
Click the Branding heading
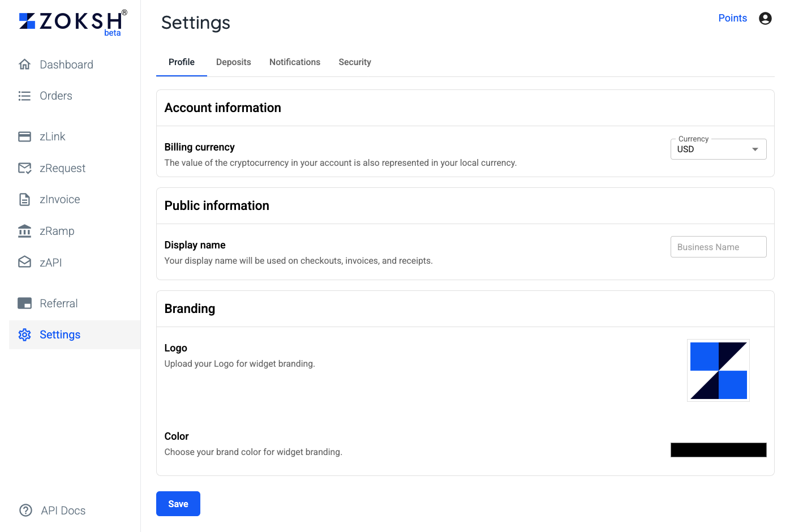pos(190,308)
